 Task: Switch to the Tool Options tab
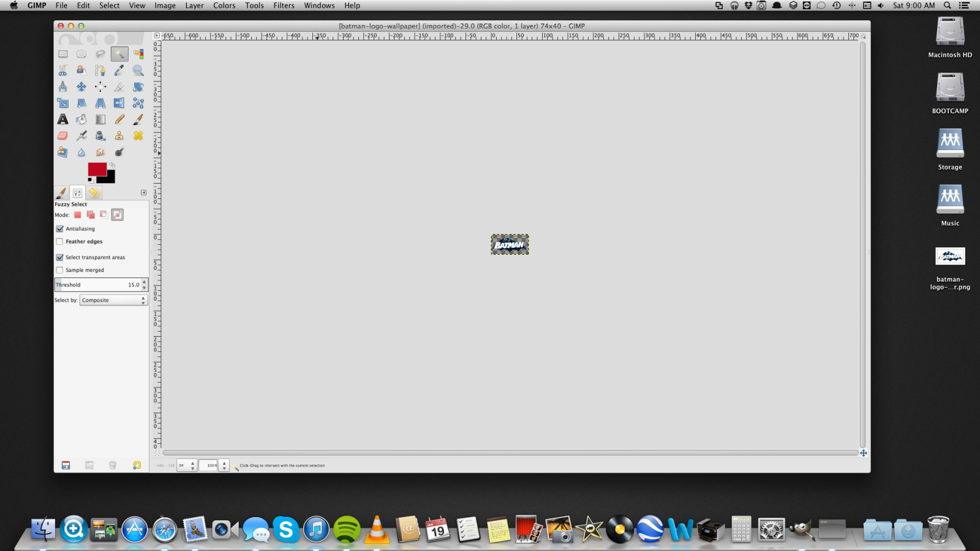77,193
